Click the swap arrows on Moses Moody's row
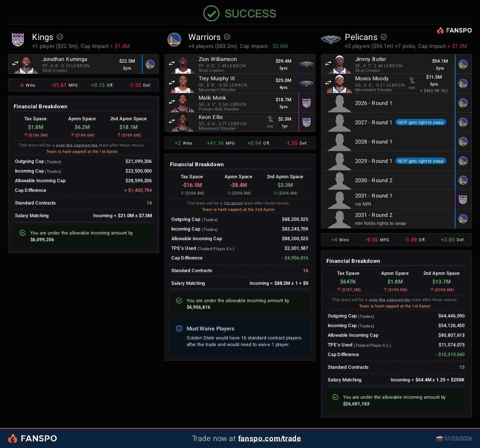The height and width of the screenshot is (448, 480). click(x=328, y=83)
